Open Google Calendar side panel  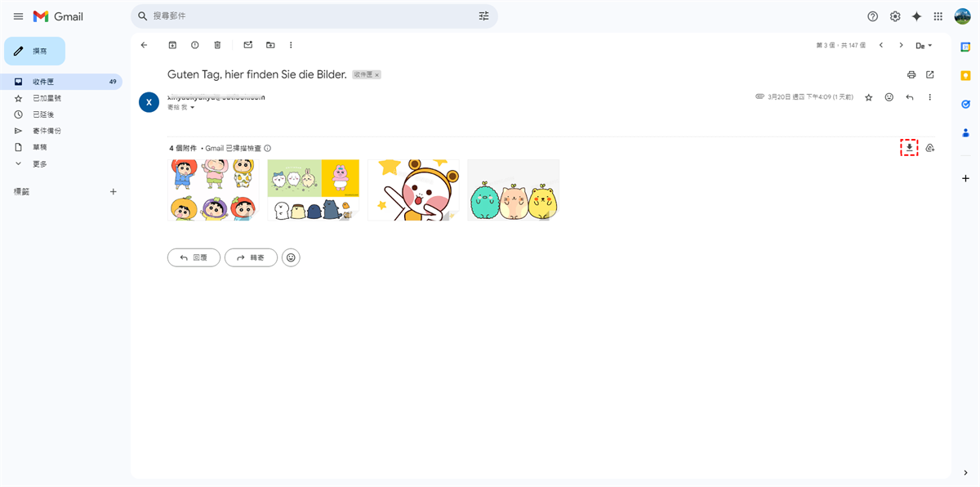pyautogui.click(x=966, y=47)
